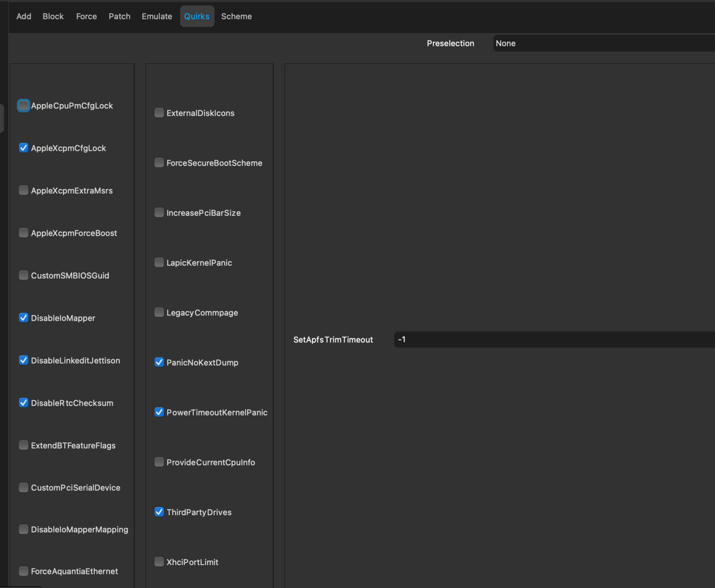Check the ProvideCurrentCpuInfo checkbox
The height and width of the screenshot is (588, 715).
[159, 462]
